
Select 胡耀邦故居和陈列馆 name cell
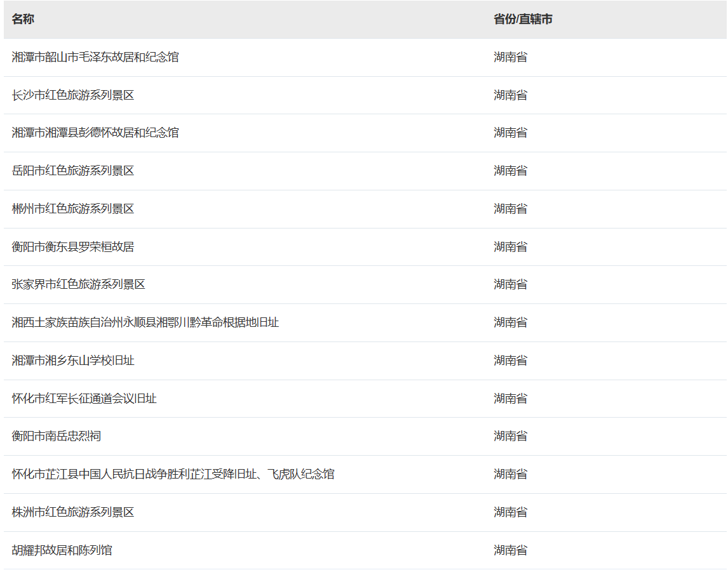pyautogui.click(x=62, y=550)
